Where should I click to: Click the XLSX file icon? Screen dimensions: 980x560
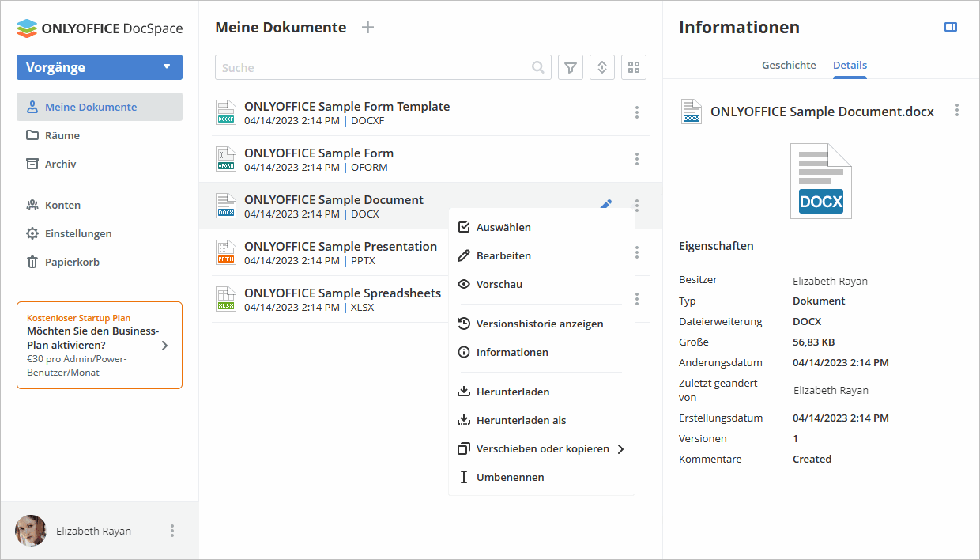(226, 299)
